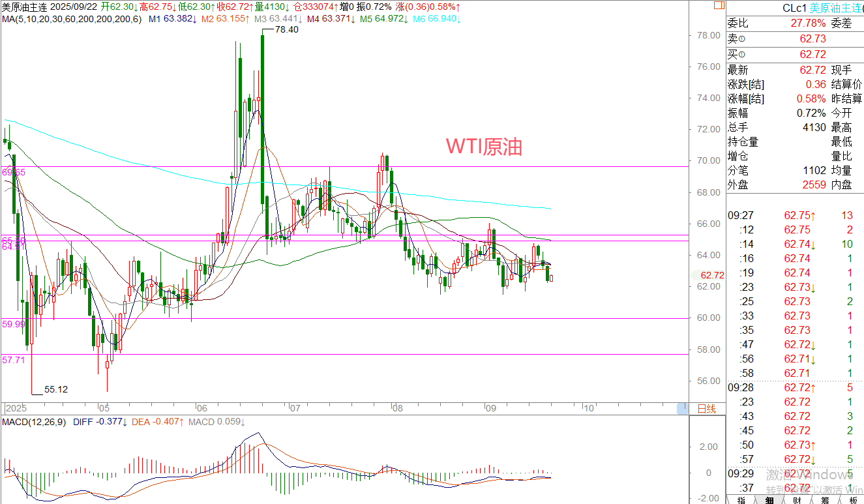Click the 持仓量 label
Viewport: 864px width, 504px height.
point(743,141)
